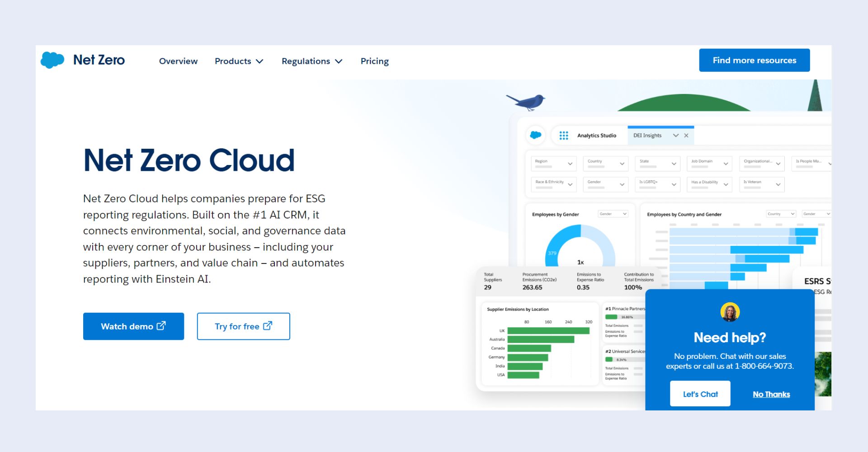The height and width of the screenshot is (452, 868).
Task: Click the blue bird illustration
Action: click(527, 102)
